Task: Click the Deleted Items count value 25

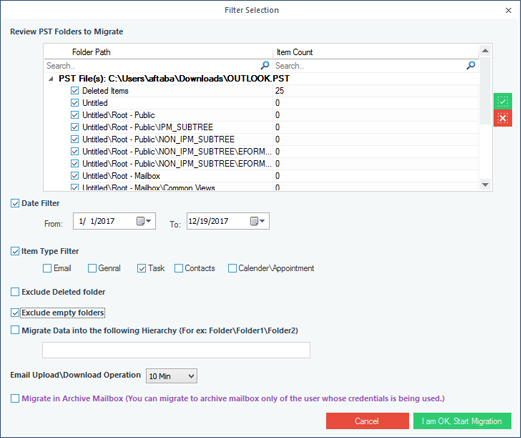Action: coord(280,91)
